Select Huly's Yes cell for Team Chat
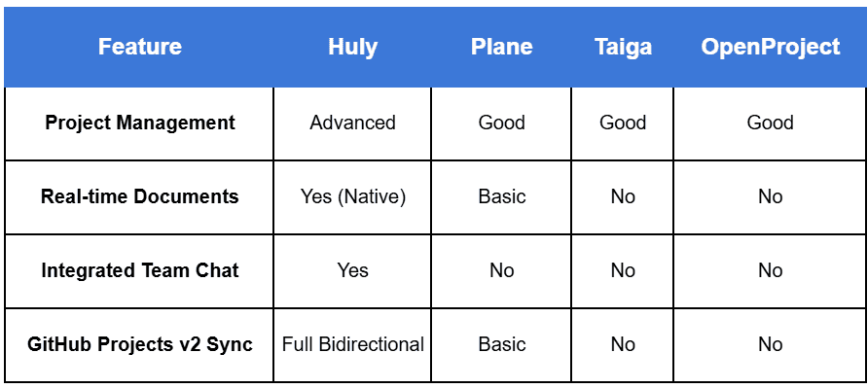 (x=352, y=270)
